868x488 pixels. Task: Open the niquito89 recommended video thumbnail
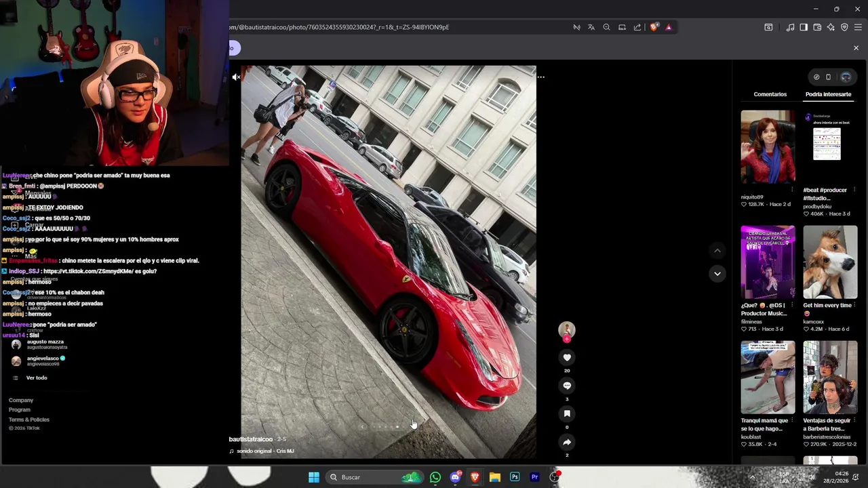768,147
